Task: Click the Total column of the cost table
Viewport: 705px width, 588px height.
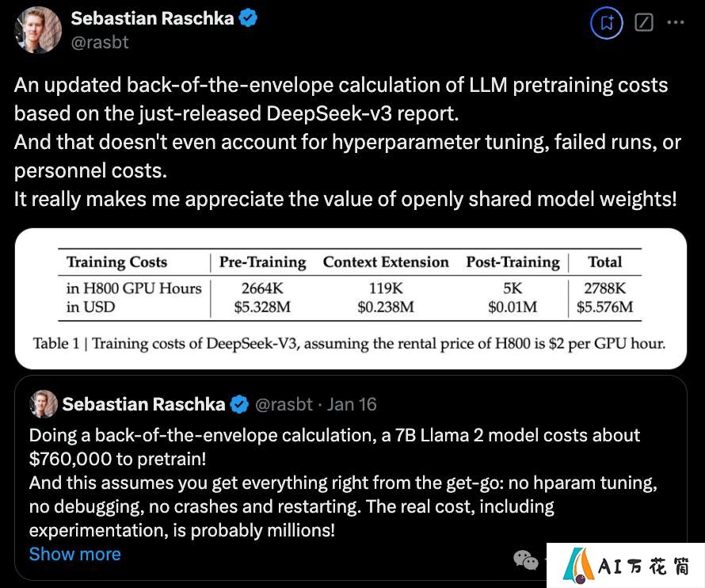Action: coord(604,284)
